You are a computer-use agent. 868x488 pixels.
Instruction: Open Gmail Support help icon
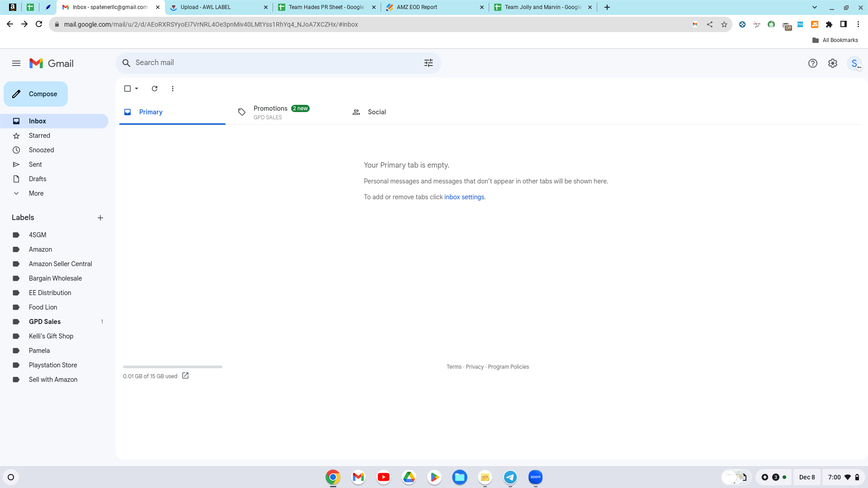click(x=813, y=63)
